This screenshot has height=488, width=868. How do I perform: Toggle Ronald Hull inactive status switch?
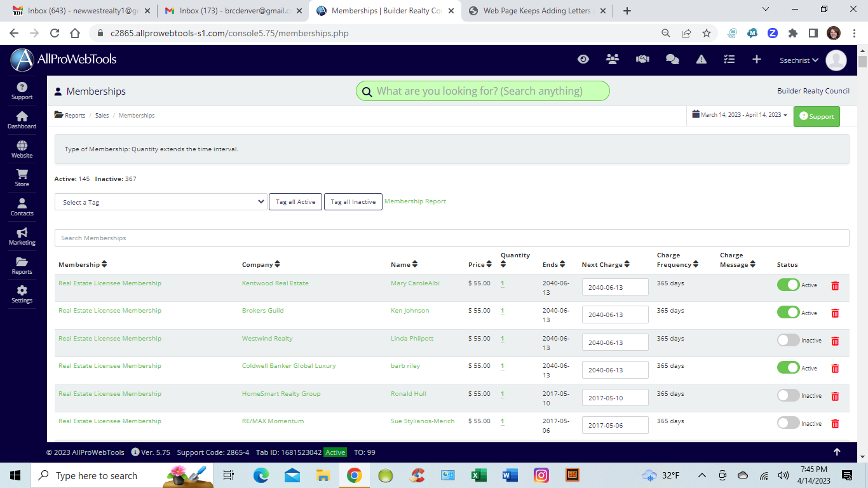(x=788, y=395)
